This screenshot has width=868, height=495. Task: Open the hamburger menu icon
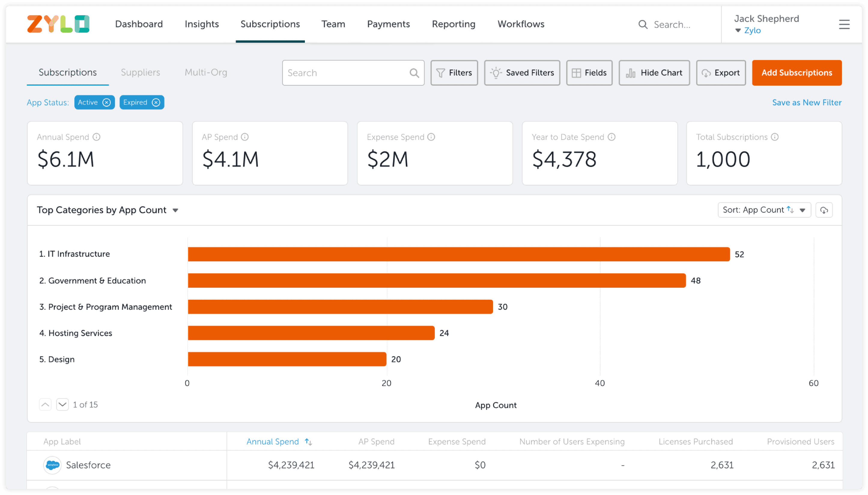844,24
